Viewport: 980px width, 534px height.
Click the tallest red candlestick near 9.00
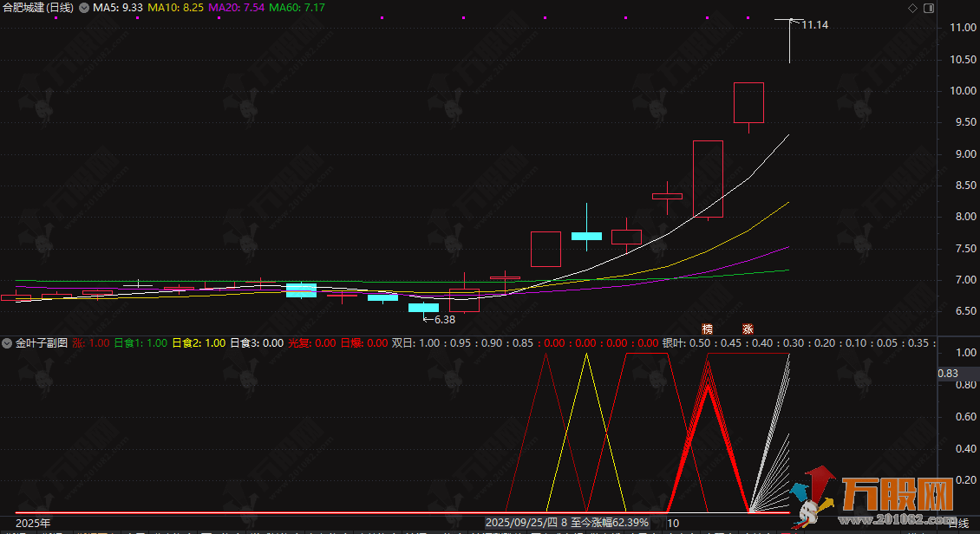click(x=708, y=179)
